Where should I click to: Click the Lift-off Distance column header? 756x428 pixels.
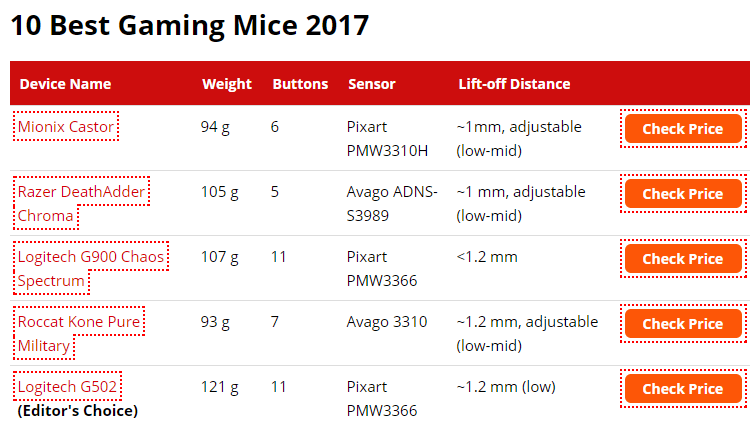point(514,84)
